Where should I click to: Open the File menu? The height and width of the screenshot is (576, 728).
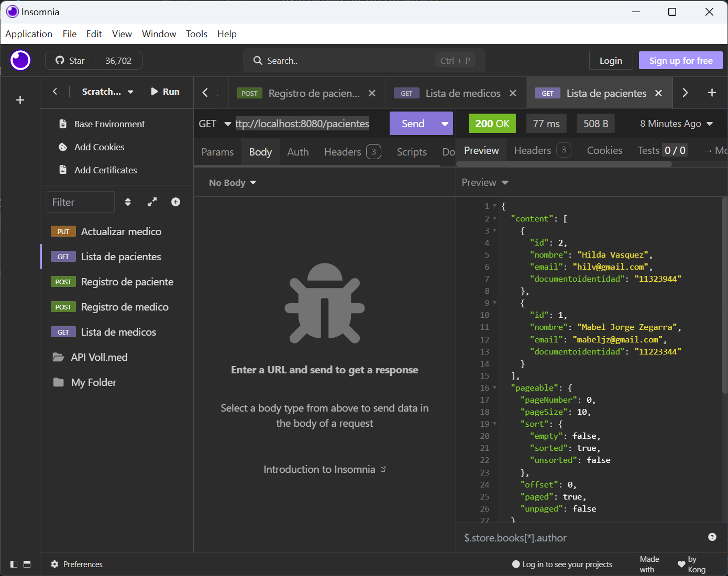[x=70, y=34]
